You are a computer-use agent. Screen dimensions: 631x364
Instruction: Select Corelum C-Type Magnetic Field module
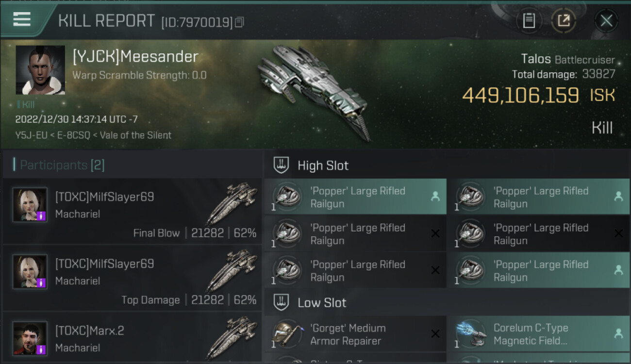(x=539, y=334)
